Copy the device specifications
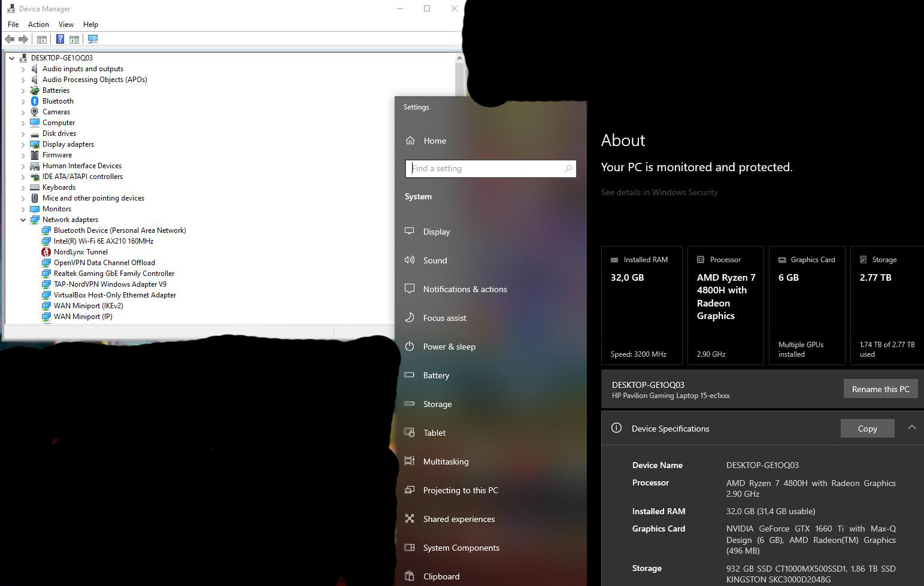 tap(867, 429)
